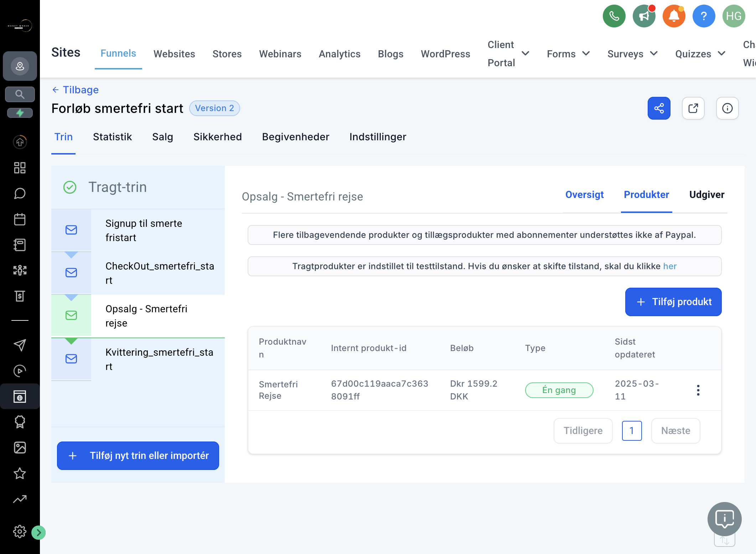Click Tilføj nyt trin eller importér

pyautogui.click(x=138, y=456)
